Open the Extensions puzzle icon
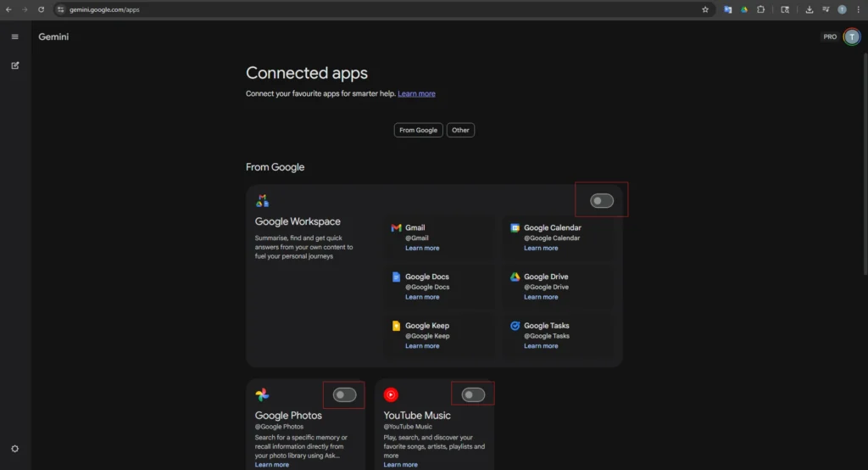The image size is (868, 470). 761,9
